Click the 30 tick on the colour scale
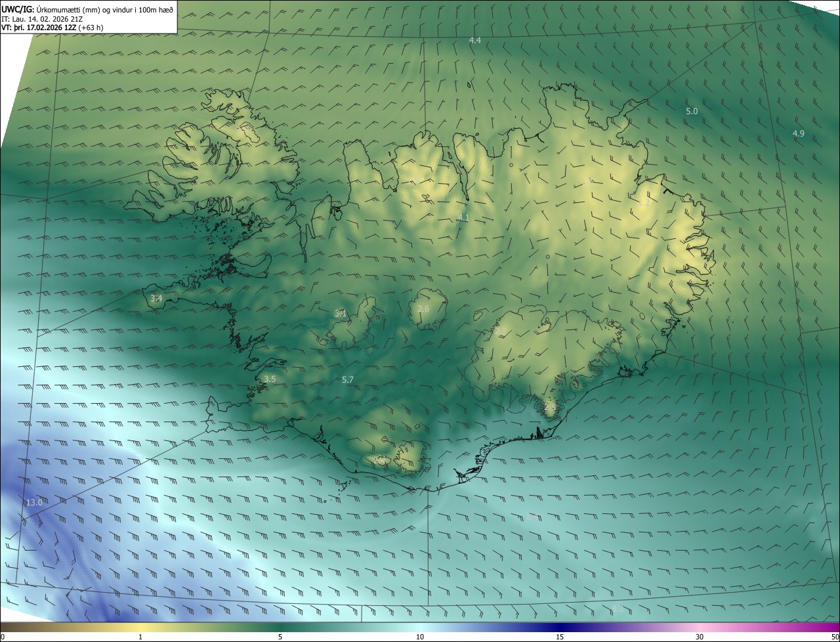The width and height of the screenshot is (840, 642). pos(700,637)
